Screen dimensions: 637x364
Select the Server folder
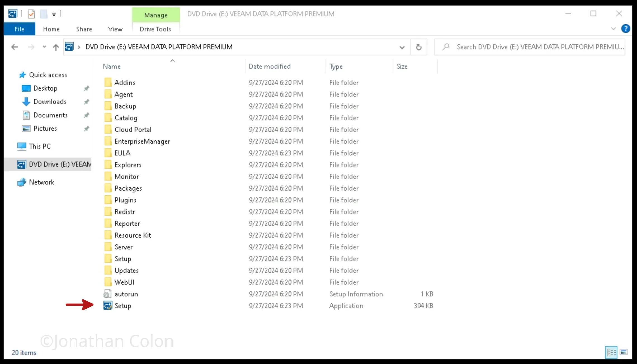point(119,247)
